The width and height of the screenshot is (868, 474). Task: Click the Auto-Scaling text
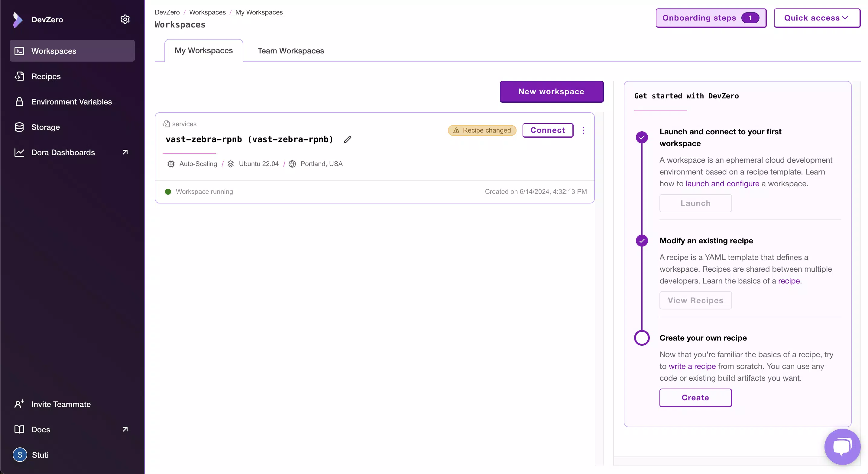[x=198, y=164]
